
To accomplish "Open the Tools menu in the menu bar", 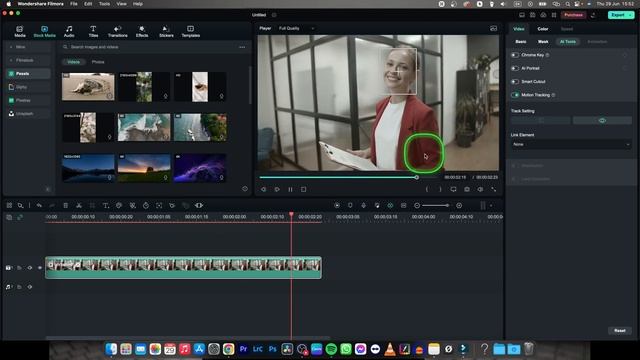I will 104,4.
